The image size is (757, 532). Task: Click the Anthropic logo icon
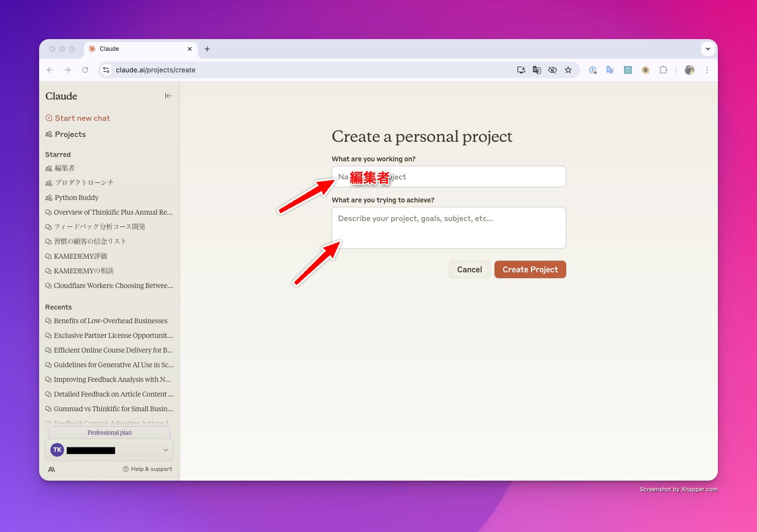point(51,469)
